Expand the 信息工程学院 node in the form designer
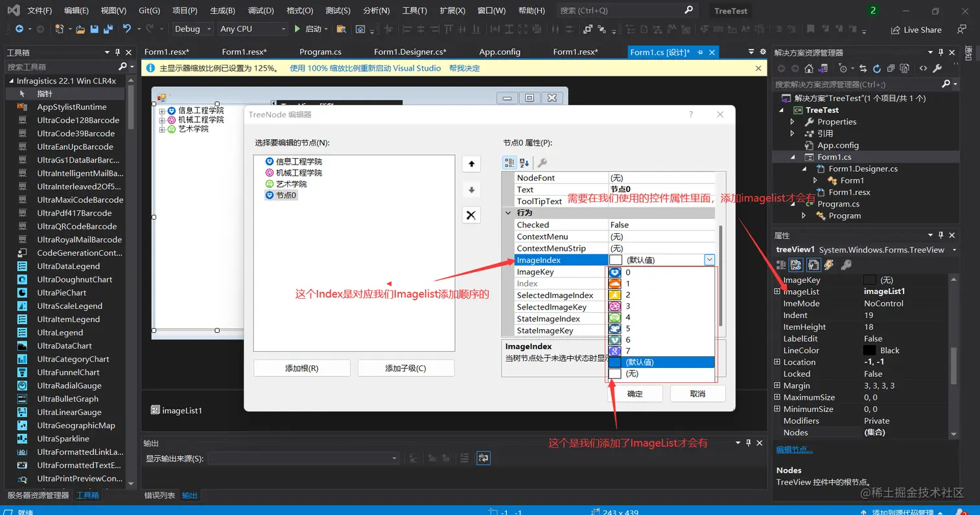This screenshot has height=515, width=980. tap(162, 111)
